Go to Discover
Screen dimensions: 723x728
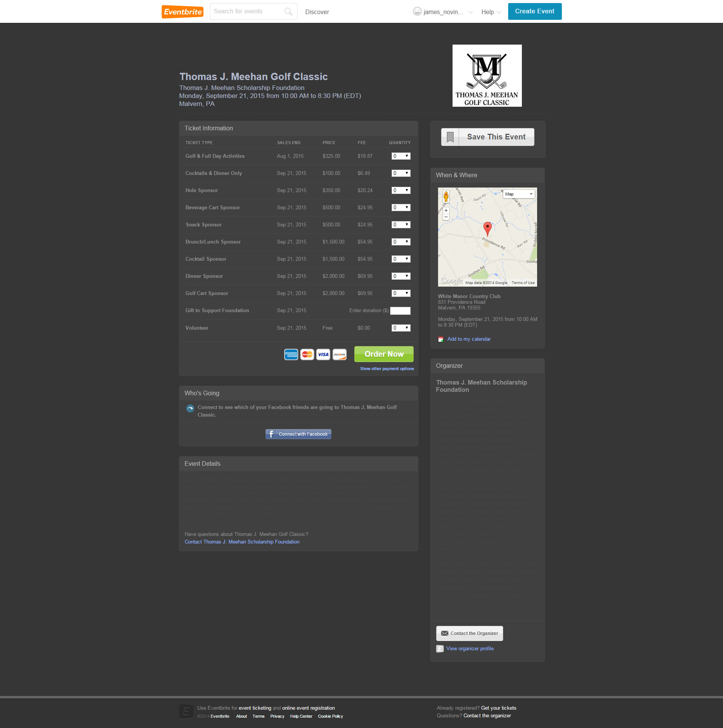click(x=317, y=12)
